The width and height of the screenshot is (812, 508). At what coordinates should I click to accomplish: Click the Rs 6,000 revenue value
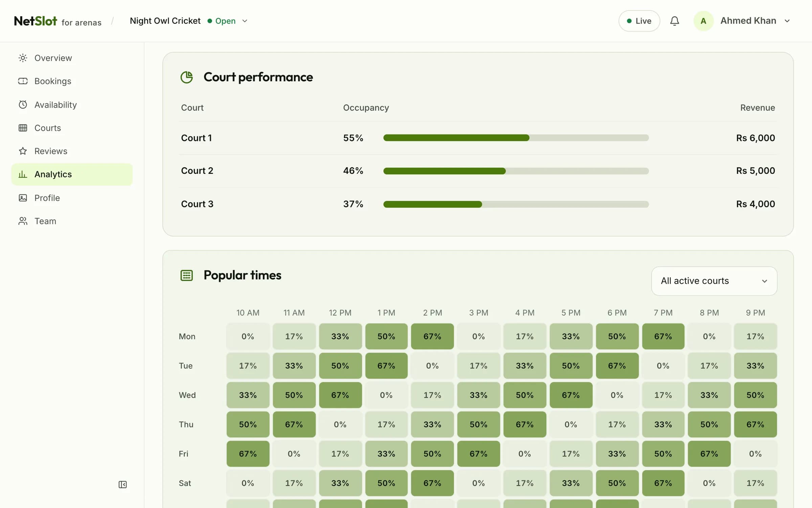tap(755, 138)
